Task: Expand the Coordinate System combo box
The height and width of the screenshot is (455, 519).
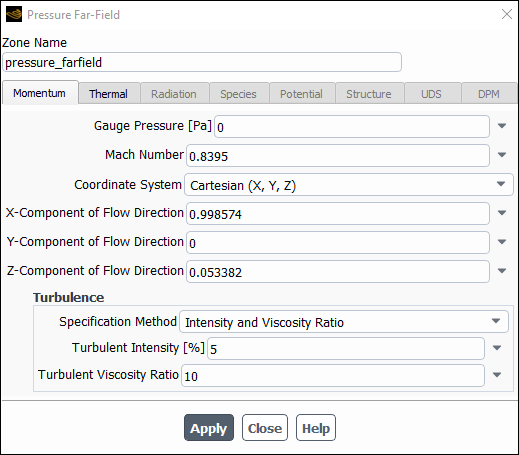Action: (x=349, y=184)
